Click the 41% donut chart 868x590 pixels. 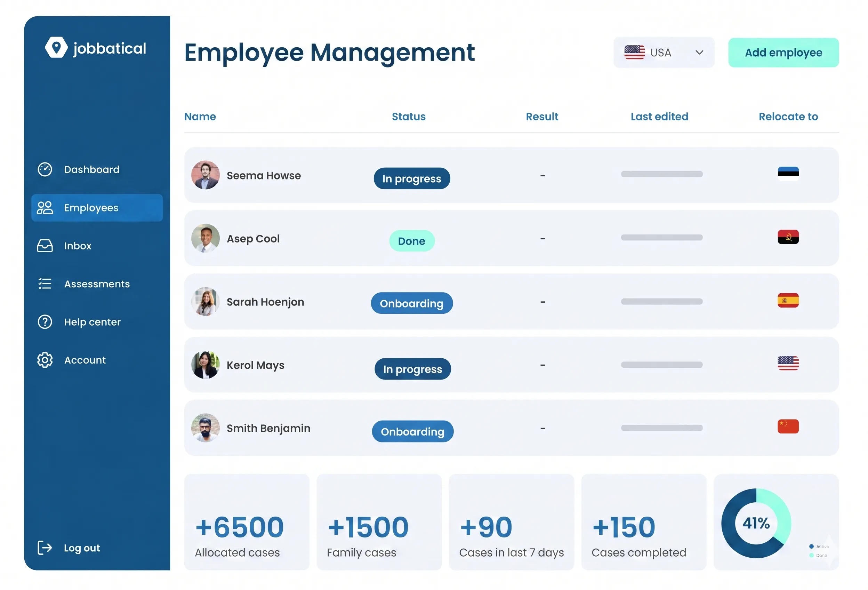(x=756, y=523)
